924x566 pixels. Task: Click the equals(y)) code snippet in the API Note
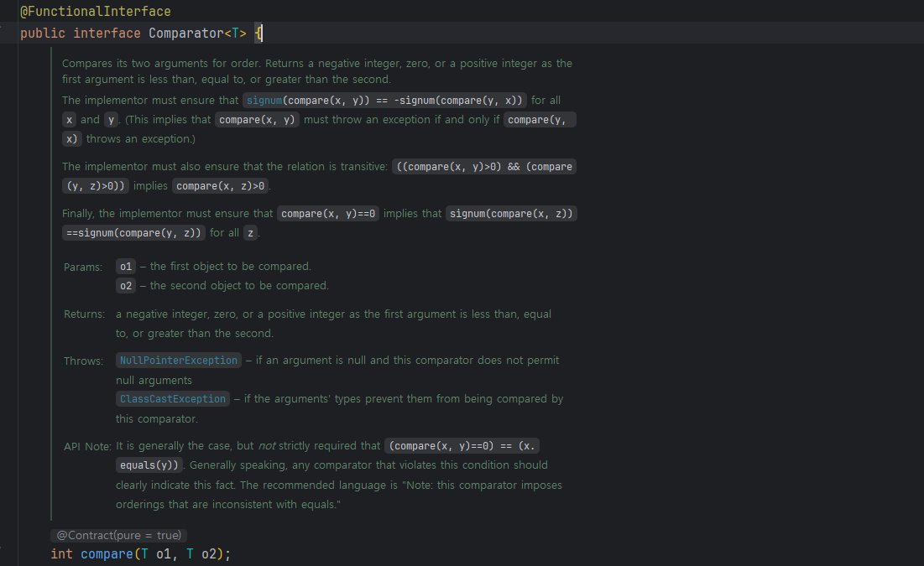(x=149, y=465)
